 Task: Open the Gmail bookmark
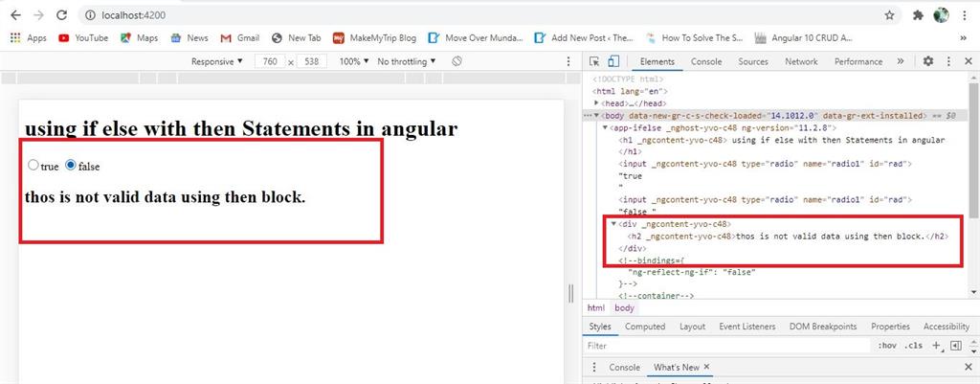pos(239,38)
